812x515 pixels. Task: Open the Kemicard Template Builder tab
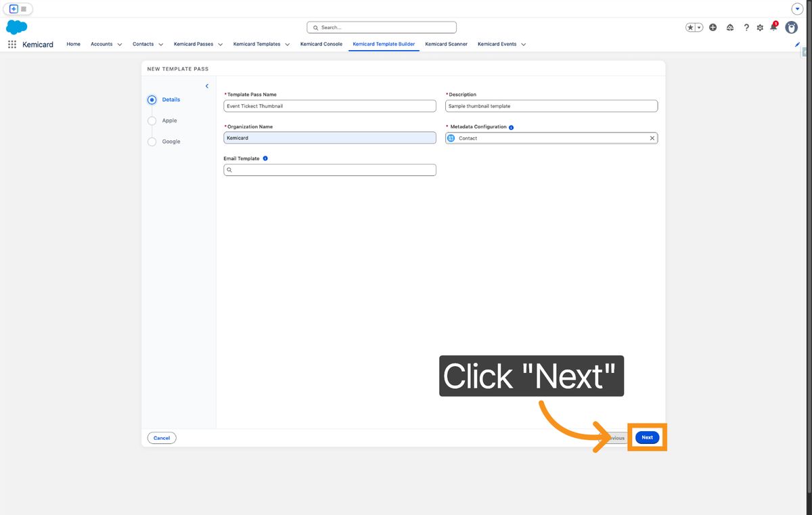384,44
